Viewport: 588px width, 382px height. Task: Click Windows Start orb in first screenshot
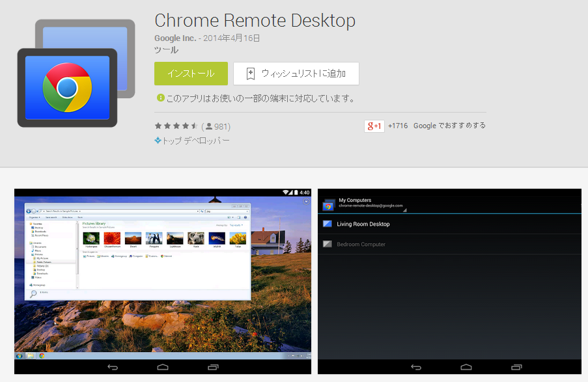click(19, 356)
